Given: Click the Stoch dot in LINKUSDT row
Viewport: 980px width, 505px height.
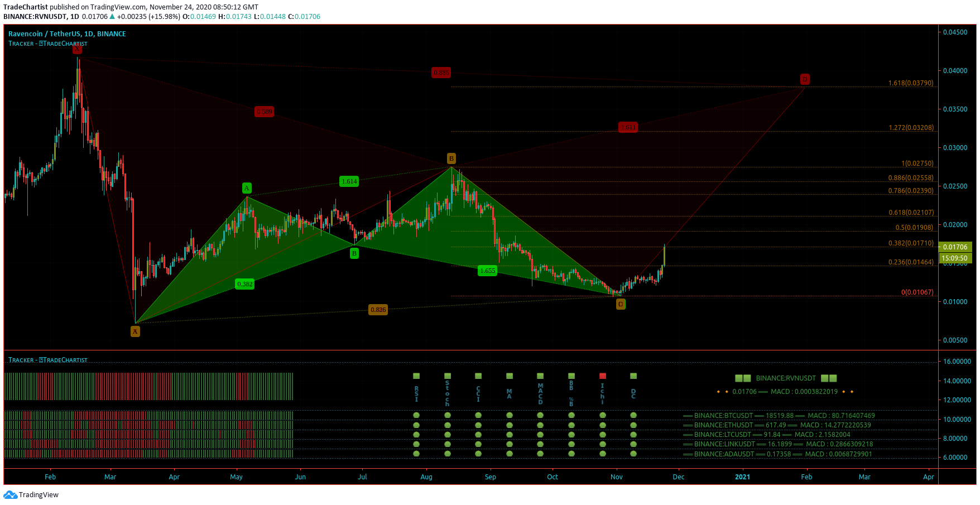Looking at the screenshot, I should tap(448, 444).
